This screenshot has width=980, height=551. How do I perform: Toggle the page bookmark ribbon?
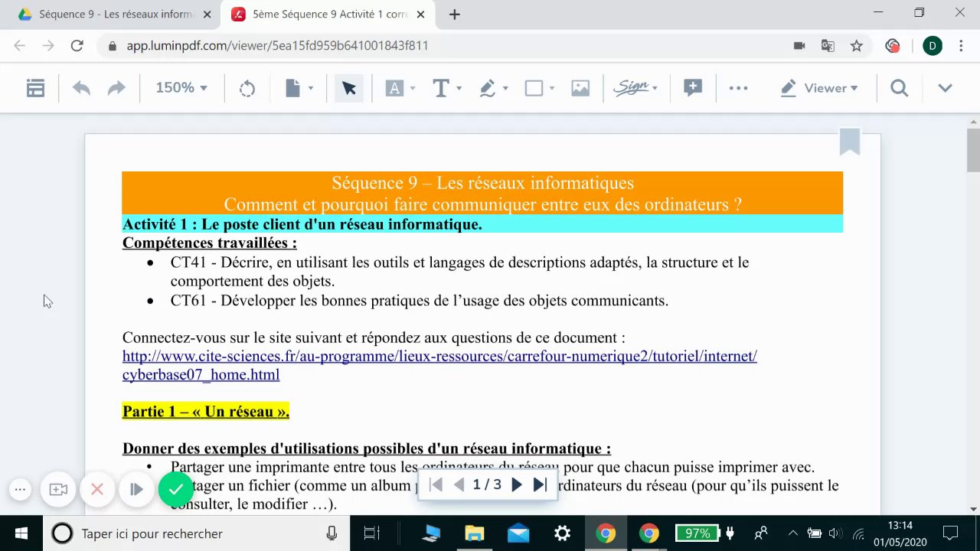click(x=850, y=142)
